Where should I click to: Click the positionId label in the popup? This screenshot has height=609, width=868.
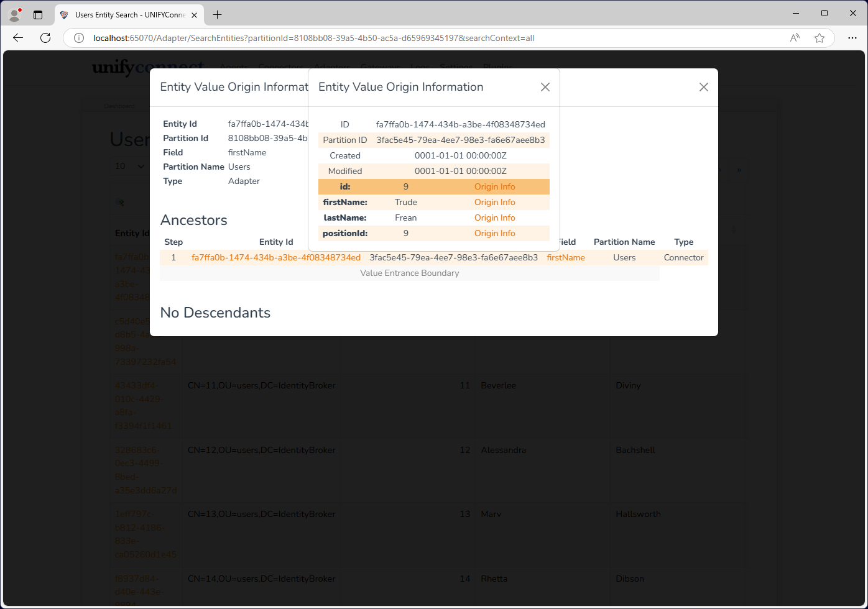coord(345,233)
